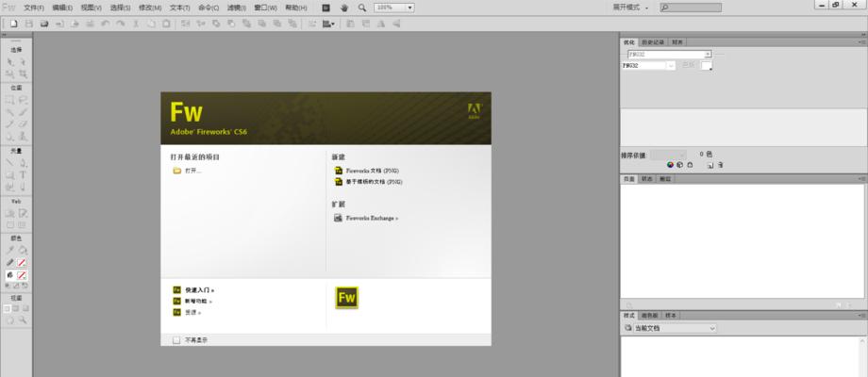Screen dimensions: 868x377
Task: Click 基于模板的文档 (PNG) link
Action: [x=375, y=181]
